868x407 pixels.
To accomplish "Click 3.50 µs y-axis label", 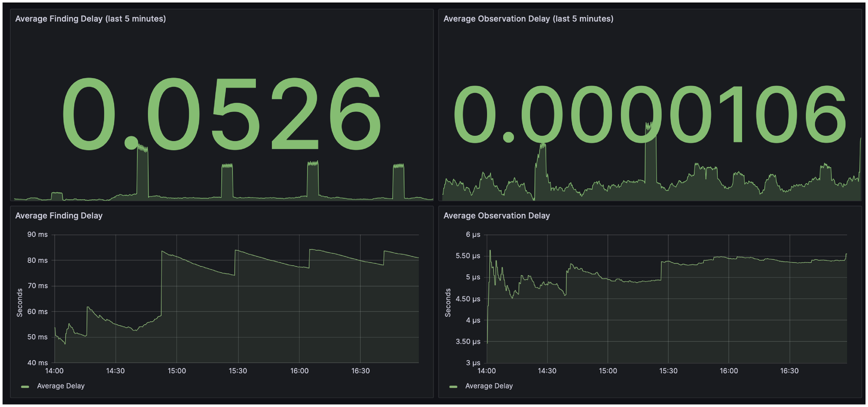I will pyautogui.click(x=468, y=342).
